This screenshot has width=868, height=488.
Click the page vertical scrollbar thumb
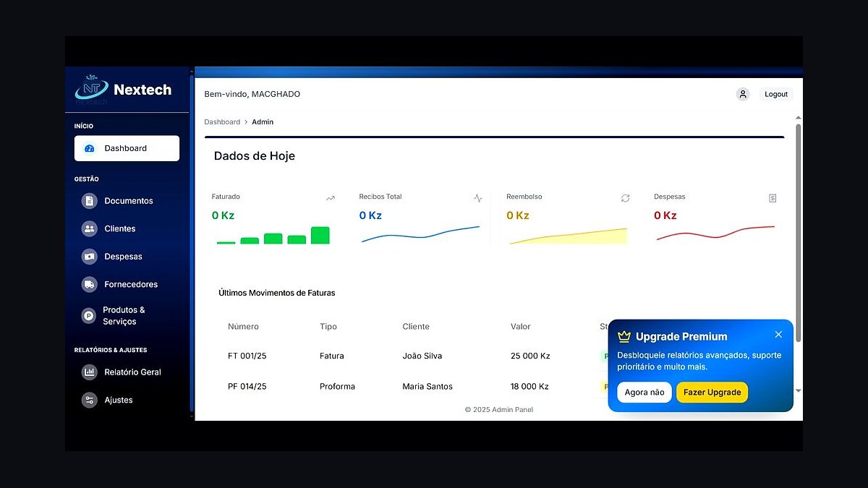point(799,233)
